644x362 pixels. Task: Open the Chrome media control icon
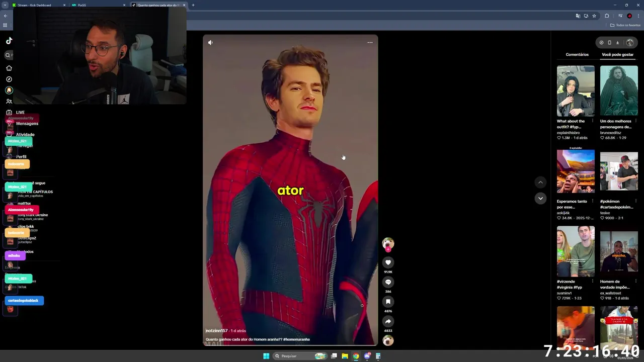pos(620,16)
